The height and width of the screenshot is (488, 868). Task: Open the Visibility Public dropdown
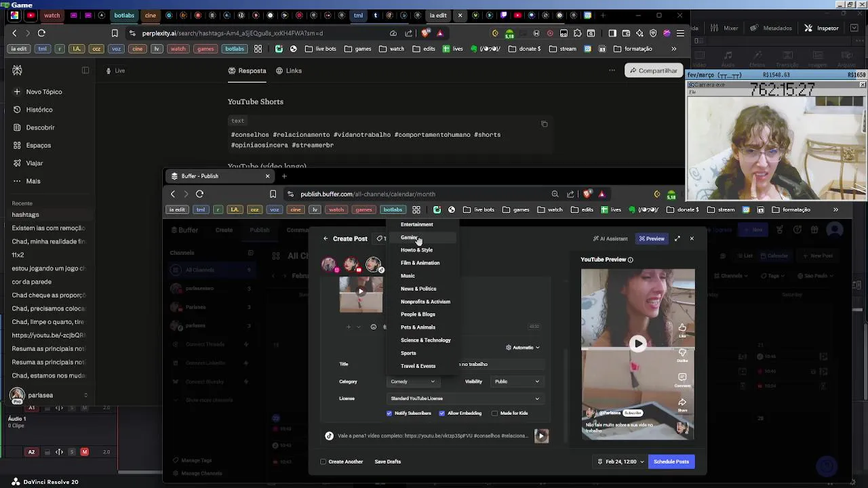[516, 382]
